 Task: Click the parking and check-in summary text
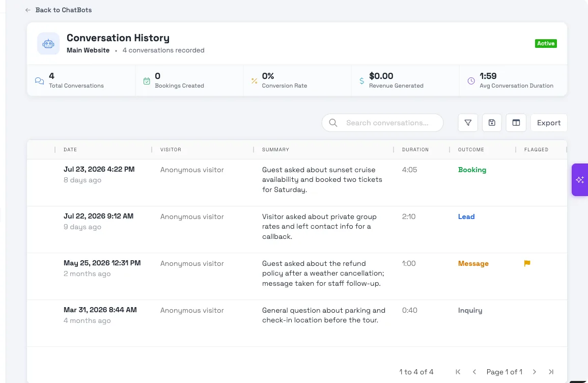[x=324, y=315]
